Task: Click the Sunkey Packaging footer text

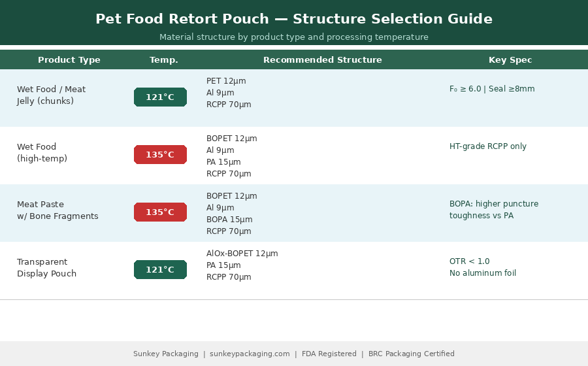Action: (166, 354)
